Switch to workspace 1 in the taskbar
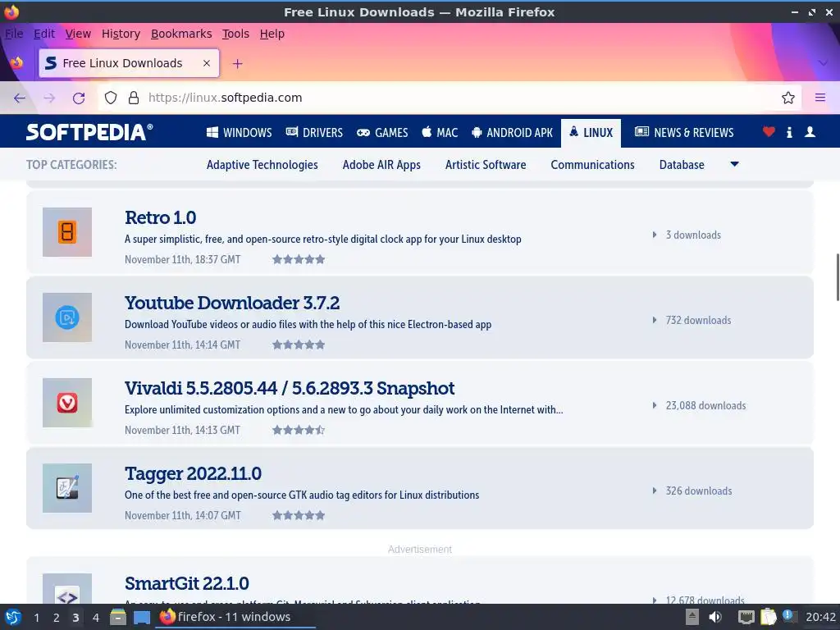This screenshot has width=840, height=630. click(x=36, y=618)
